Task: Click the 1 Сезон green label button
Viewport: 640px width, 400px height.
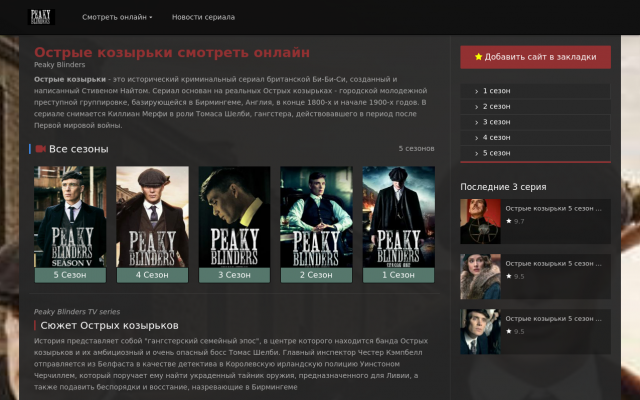Action: pos(398,275)
